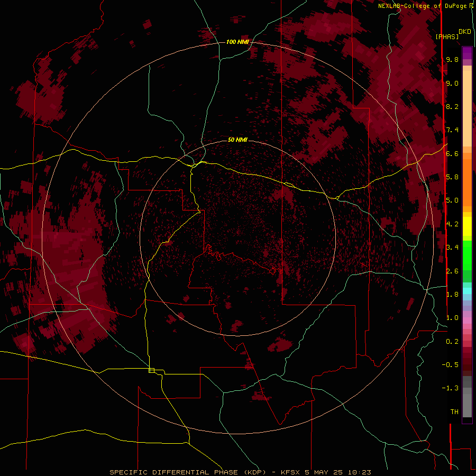This screenshot has height=476, width=476.
Task: Click the 100 NMI range ring label
Action: point(237,42)
